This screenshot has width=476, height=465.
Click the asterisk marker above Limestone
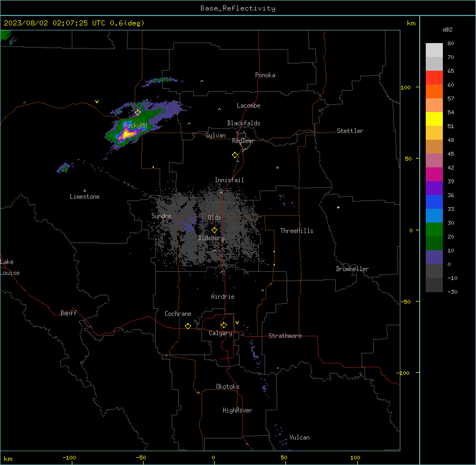(x=84, y=191)
